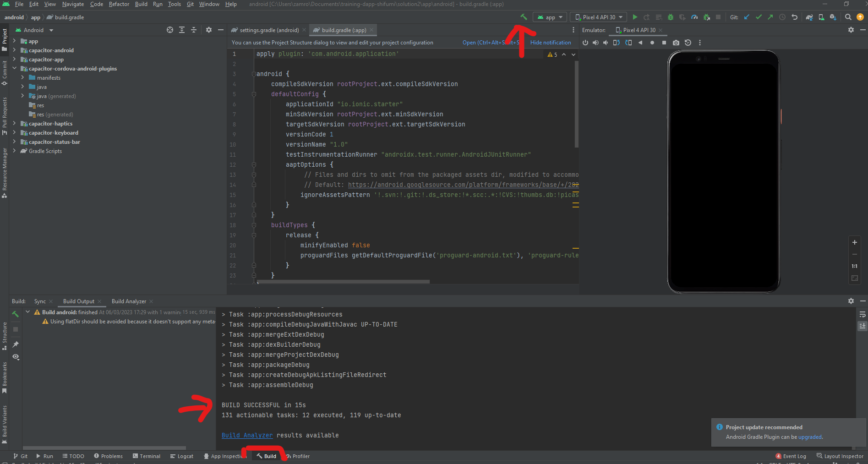Screen dimensions: 868x464
Task: Toggle the soft-wrap icon in build output
Action: [862, 314]
